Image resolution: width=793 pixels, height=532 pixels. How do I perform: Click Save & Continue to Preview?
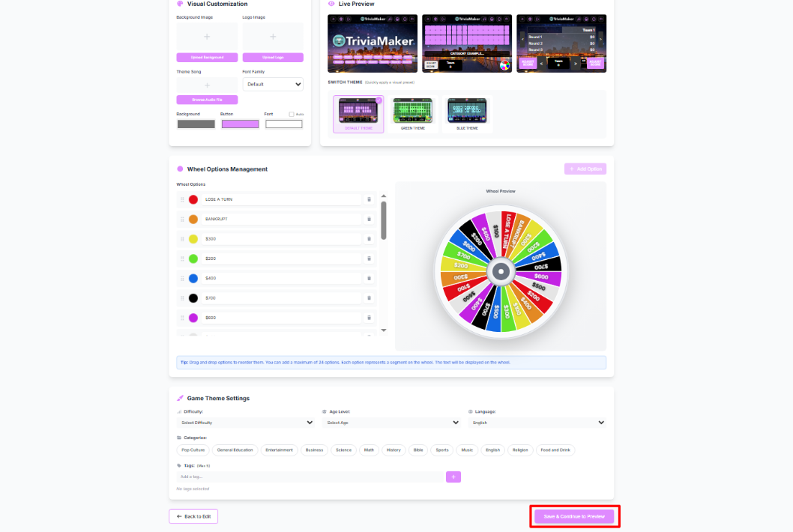574,516
